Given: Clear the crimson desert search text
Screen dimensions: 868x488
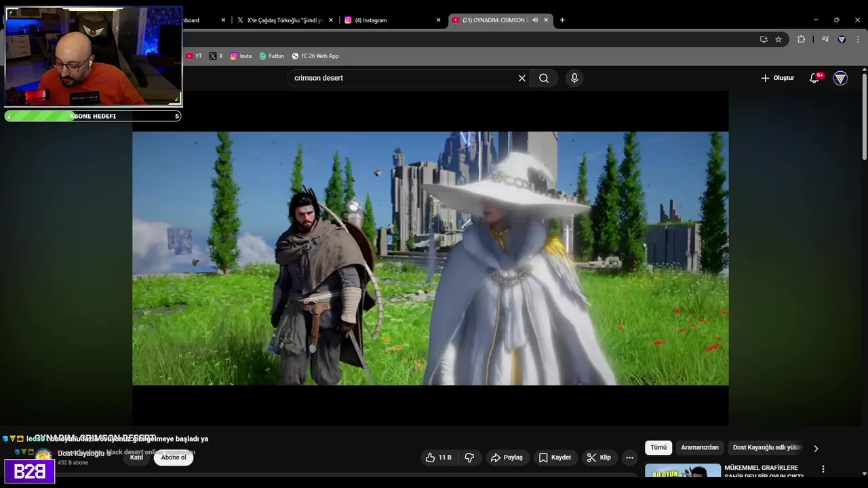Looking at the screenshot, I should tap(522, 78).
